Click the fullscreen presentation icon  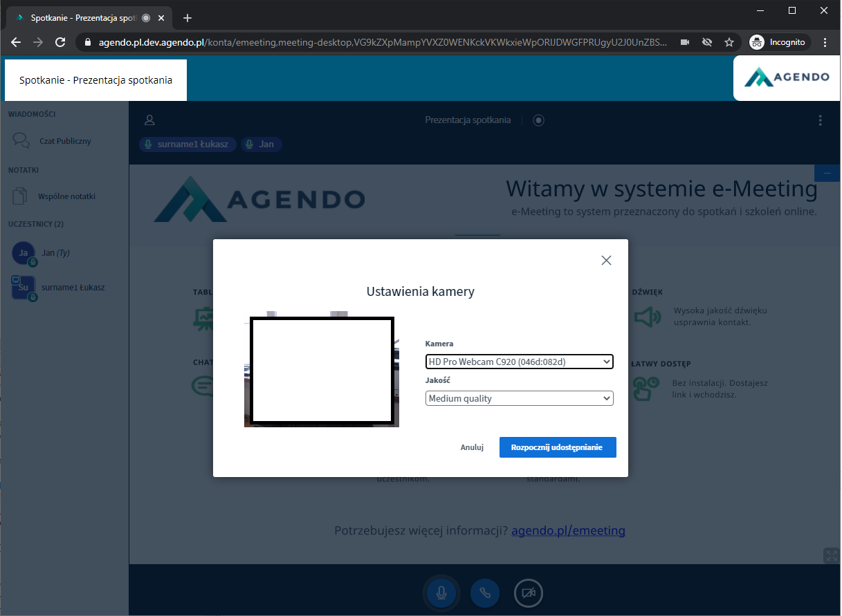pos(830,555)
